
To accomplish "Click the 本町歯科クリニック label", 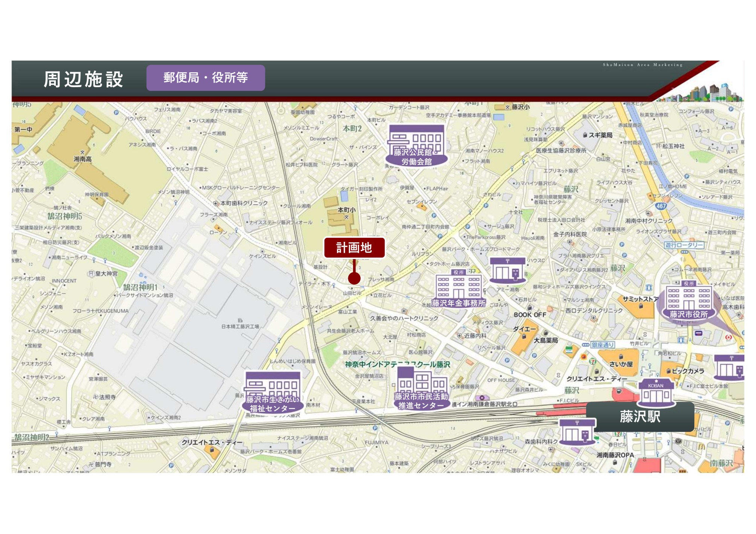I will click(x=244, y=203).
